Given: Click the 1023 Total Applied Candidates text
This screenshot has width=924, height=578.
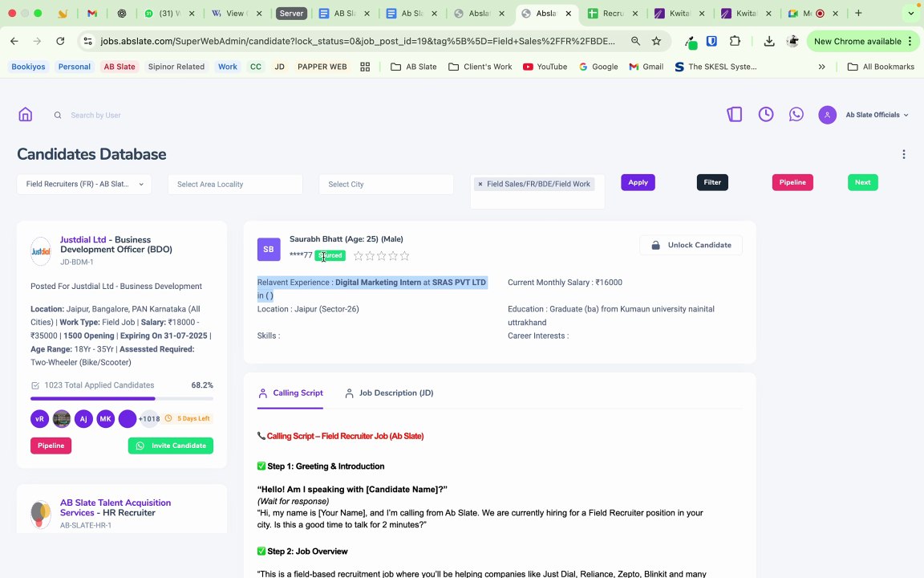Looking at the screenshot, I should pyautogui.click(x=99, y=385).
